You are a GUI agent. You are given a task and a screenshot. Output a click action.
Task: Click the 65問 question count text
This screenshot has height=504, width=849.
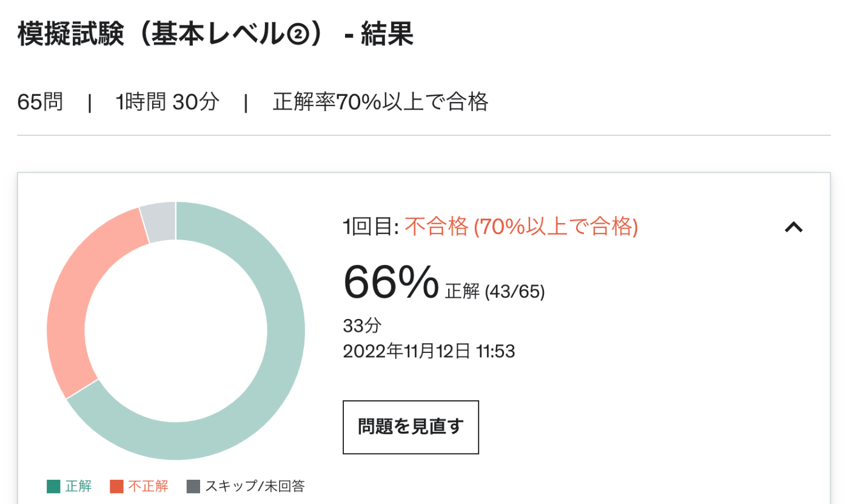tap(40, 102)
